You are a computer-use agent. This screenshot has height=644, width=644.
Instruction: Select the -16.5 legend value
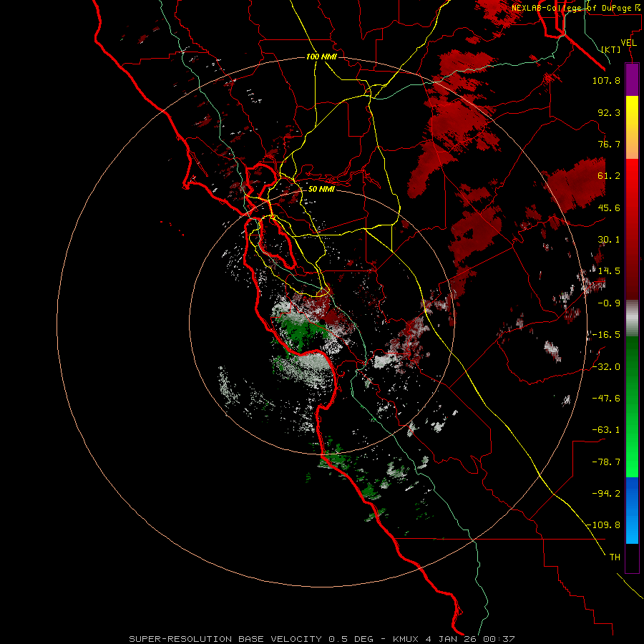pyautogui.click(x=606, y=335)
